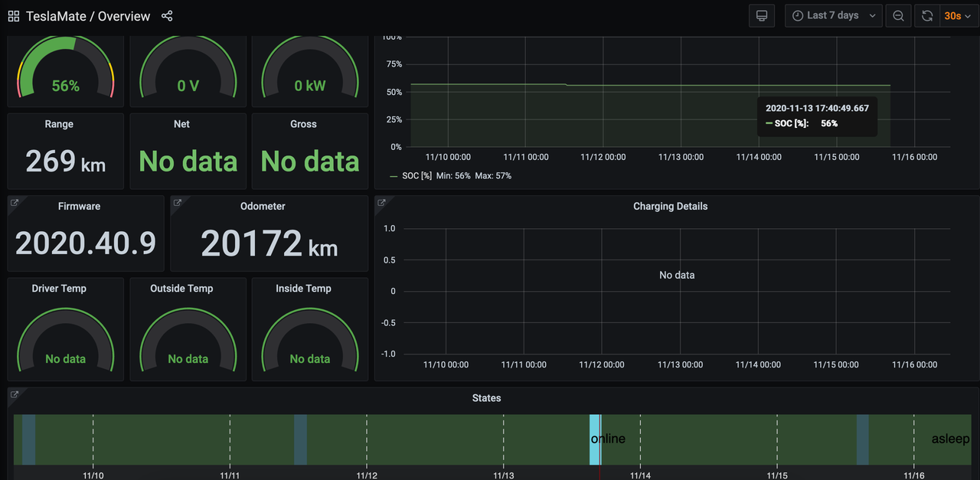
Task: Open the Range panel title menu
Action: coord(59,124)
